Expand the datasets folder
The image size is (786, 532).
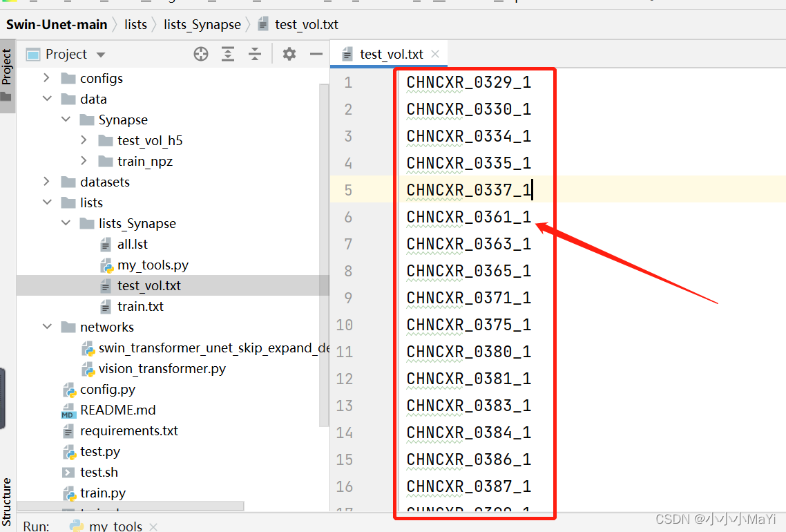pos(46,181)
